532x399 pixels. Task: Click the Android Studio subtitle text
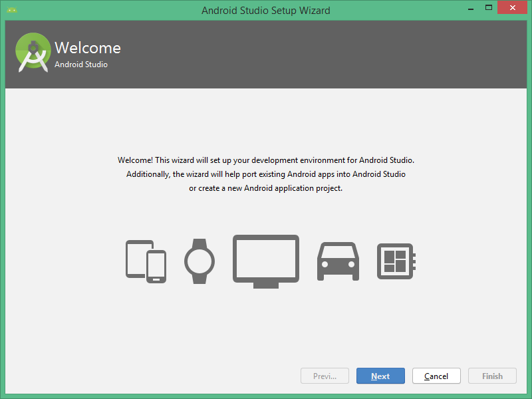click(82, 65)
